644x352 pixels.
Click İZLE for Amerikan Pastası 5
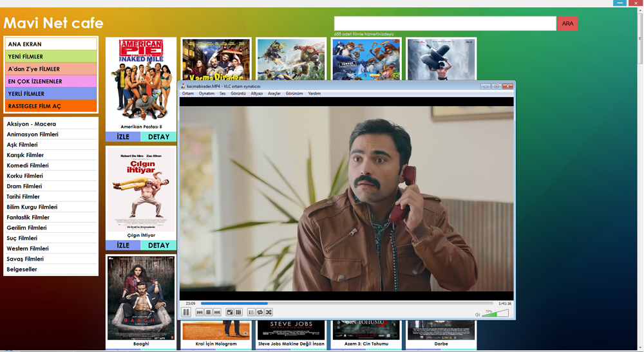[x=123, y=137]
